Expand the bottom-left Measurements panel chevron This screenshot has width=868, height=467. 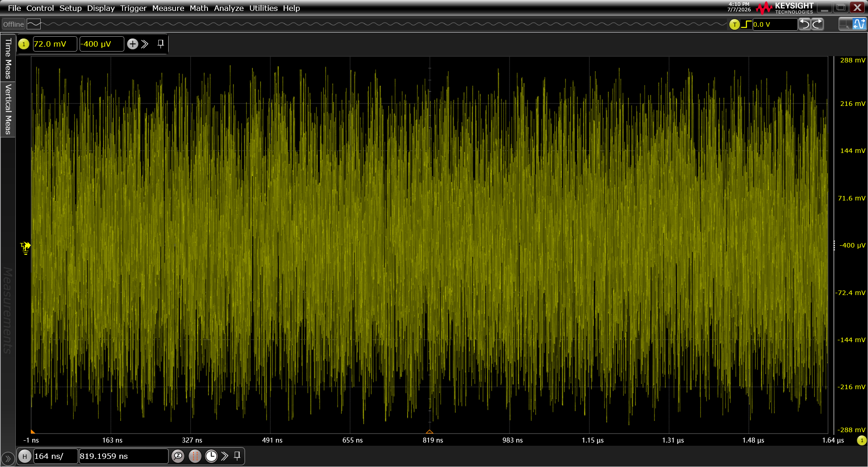[x=8, y=458]
